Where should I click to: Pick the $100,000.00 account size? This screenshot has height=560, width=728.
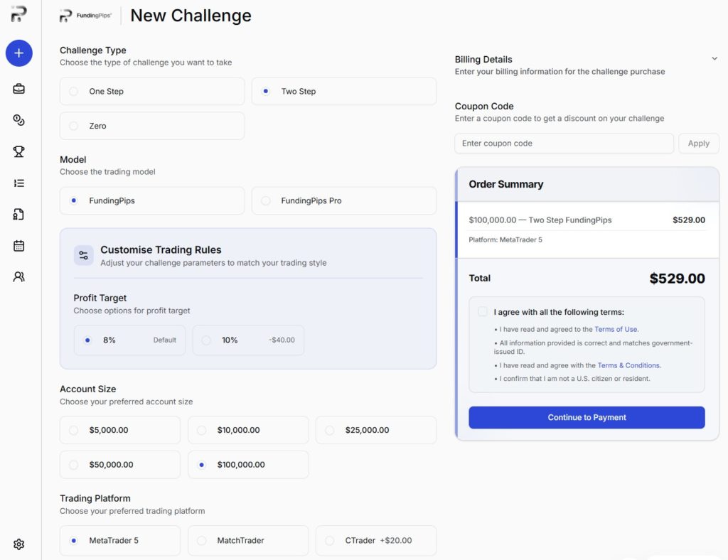[x=248, y=465]
